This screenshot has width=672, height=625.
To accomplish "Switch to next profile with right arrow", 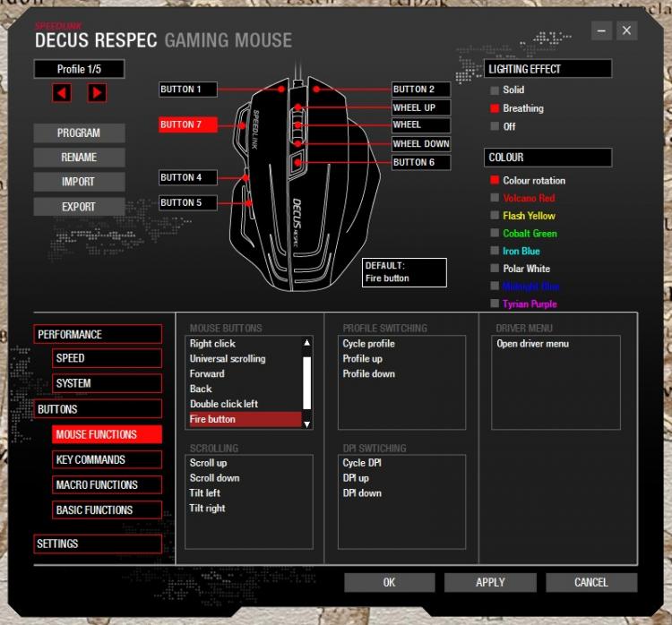I will point(97,93).
